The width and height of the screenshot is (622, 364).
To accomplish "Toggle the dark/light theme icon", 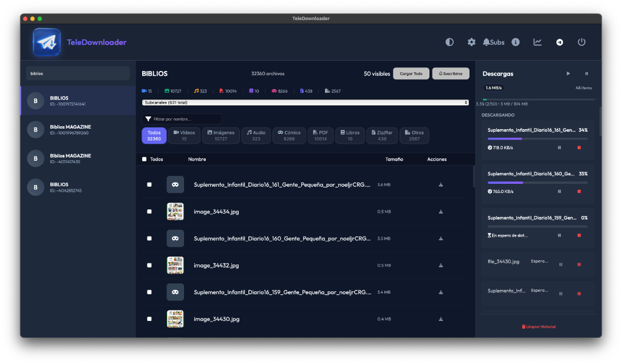I will coord(449,42).
